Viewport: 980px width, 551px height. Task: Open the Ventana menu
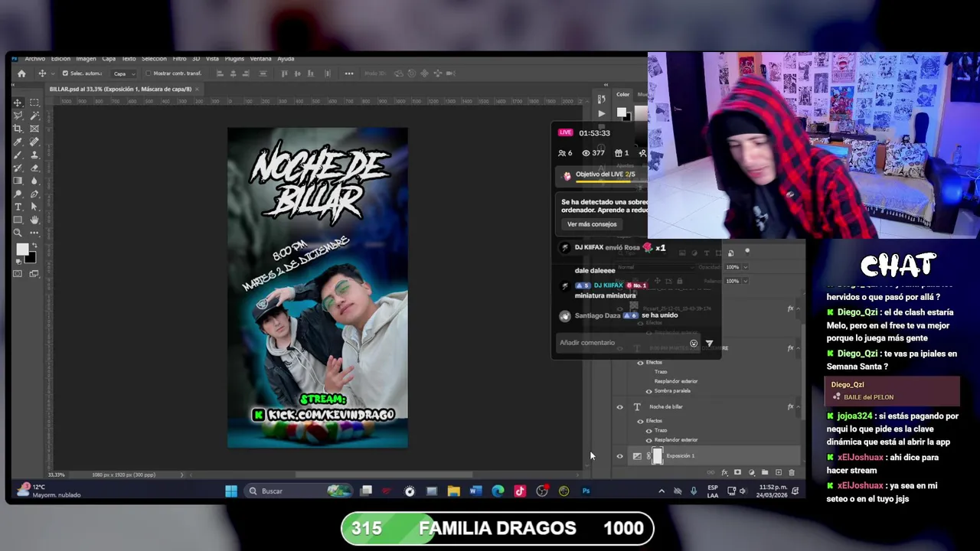[x=260, y=59]
